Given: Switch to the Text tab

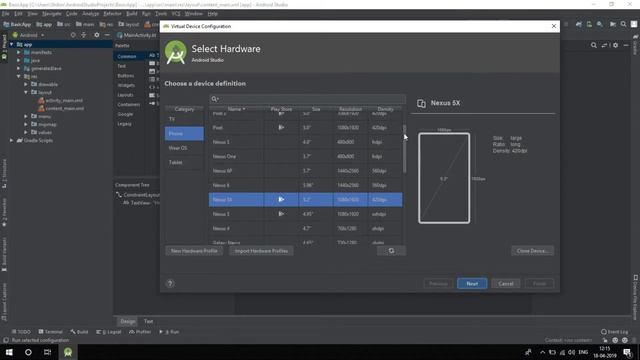Looking at the screenshot, I should [148, 321].
